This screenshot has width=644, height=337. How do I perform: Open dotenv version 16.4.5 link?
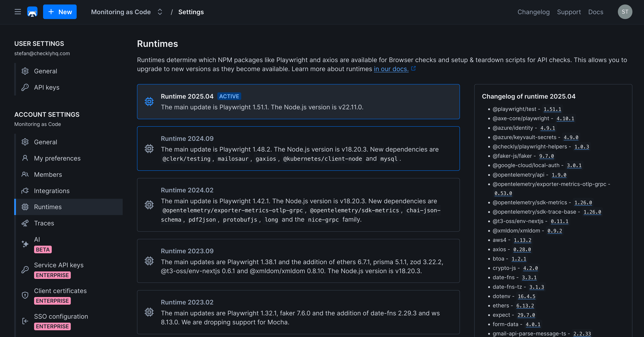(x=527, y=296)
